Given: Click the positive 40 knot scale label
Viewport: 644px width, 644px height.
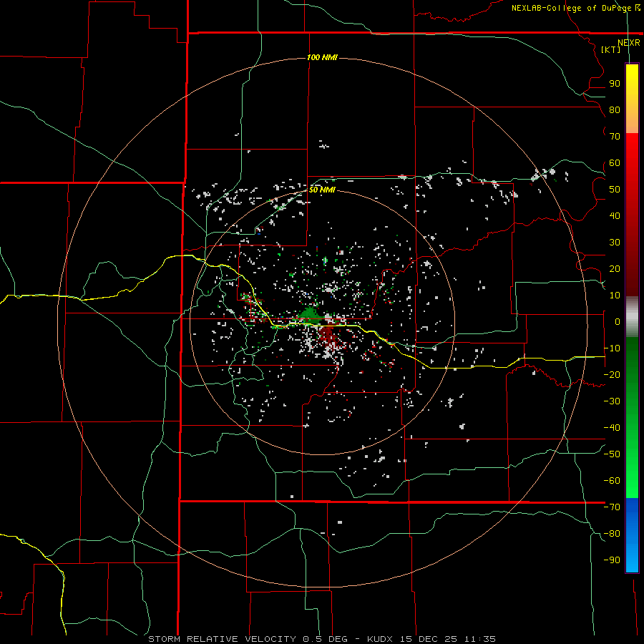Looking at the screenshot, I should 615,216.
